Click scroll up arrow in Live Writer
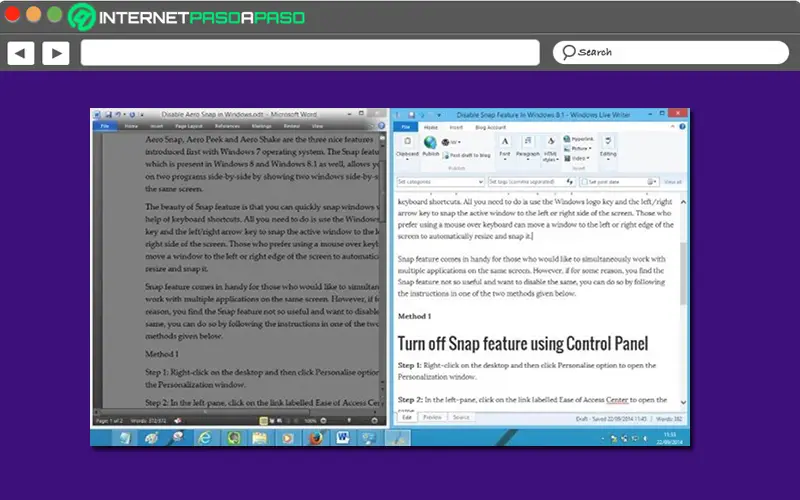Image resolution: width=800 pixels, height=500 pixels. click(x=683, y=202)
